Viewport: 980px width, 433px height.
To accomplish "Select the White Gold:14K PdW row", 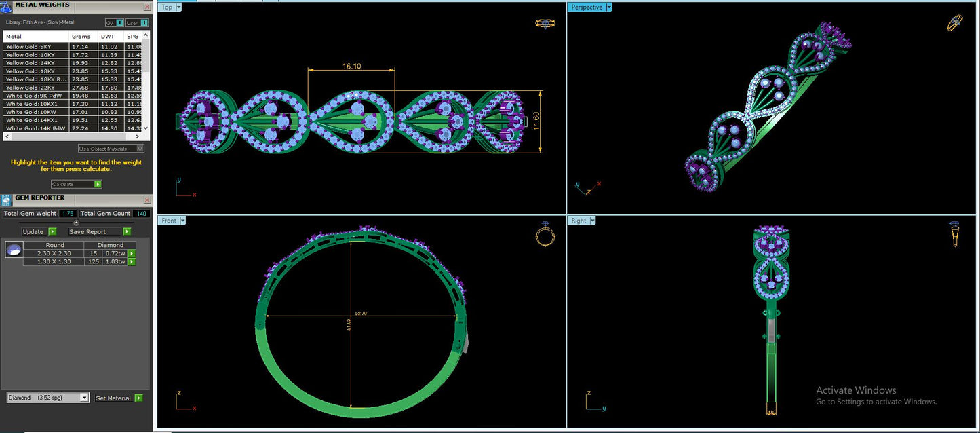I will click(73, 128).
